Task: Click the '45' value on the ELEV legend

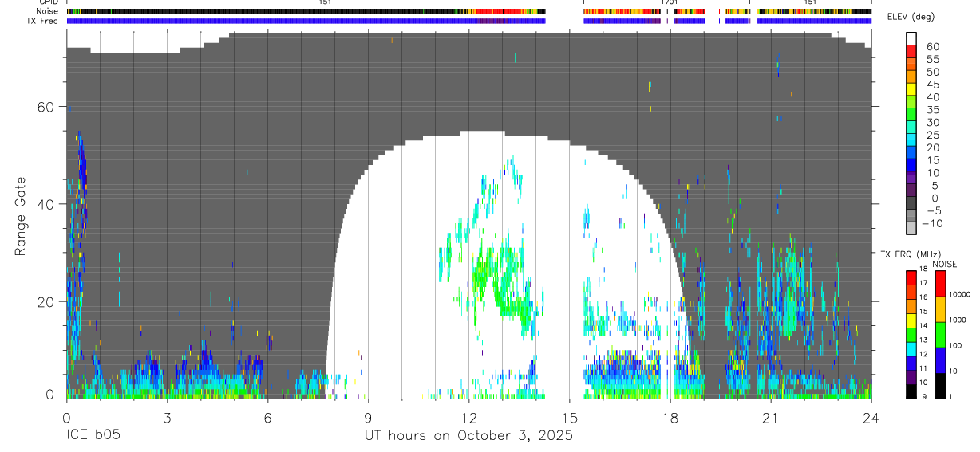Action: (x=932, y=85)
